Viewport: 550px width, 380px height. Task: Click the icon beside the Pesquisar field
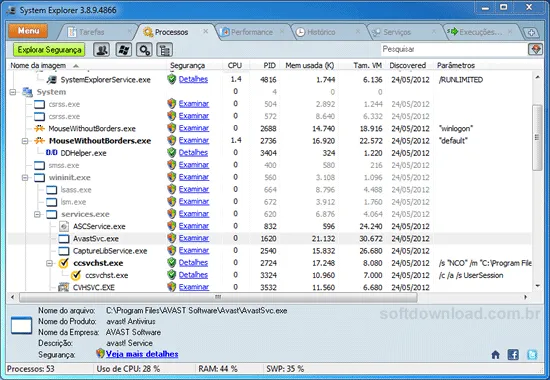pos(535,49)
